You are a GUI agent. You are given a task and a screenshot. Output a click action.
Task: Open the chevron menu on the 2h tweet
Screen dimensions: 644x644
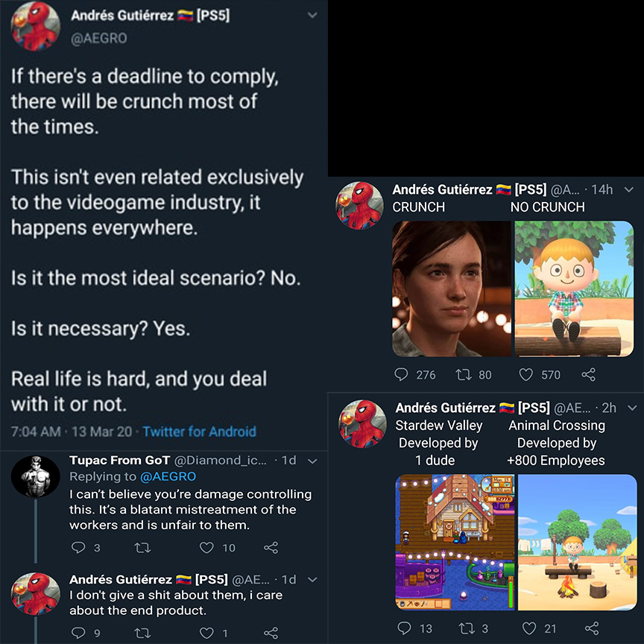coord(633,408)
